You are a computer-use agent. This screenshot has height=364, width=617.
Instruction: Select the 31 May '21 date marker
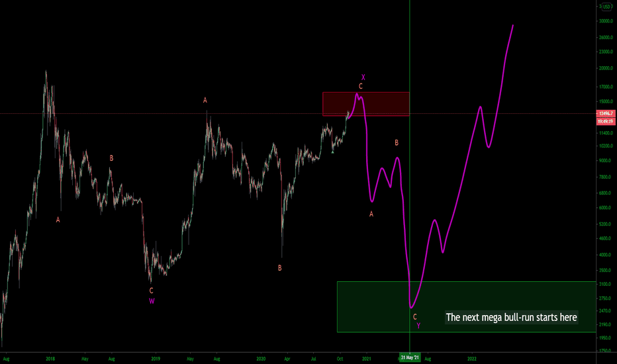tap(410, 357)
